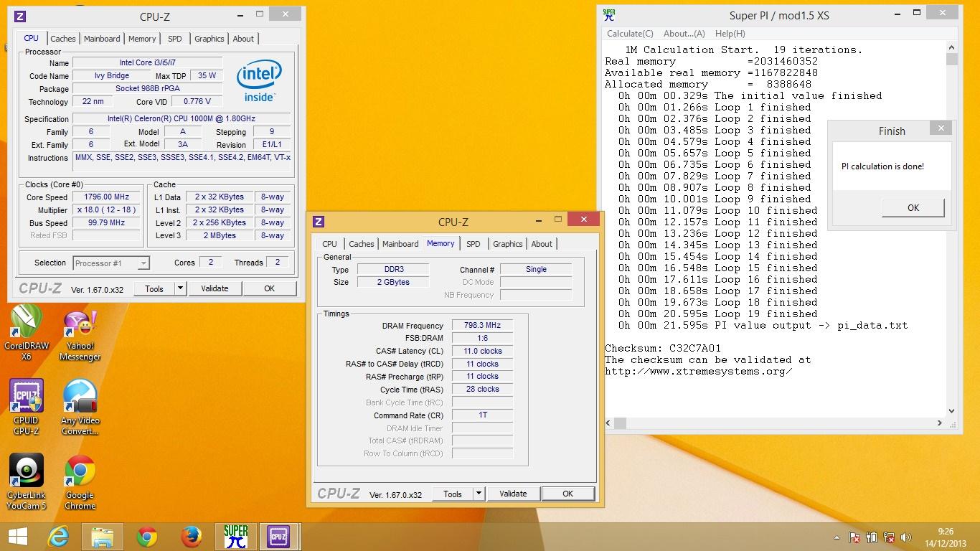
Task: Click OK in the CPU window
Action: (x=269, y=288)
